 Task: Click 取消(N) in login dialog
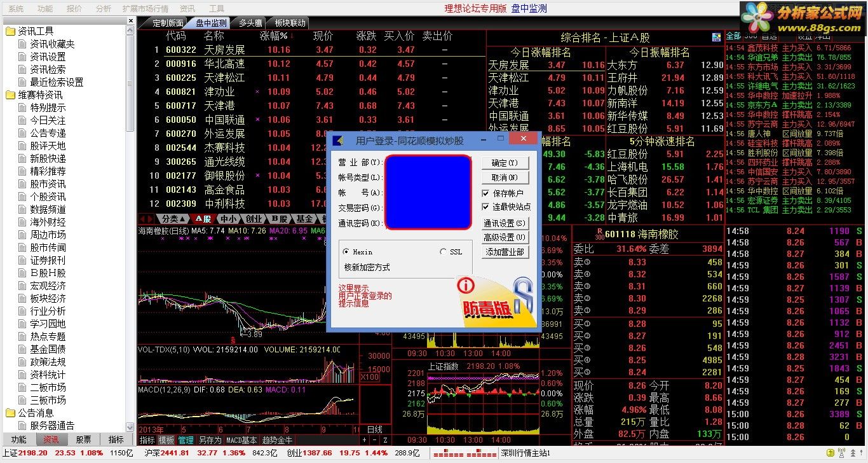[x=505, y=177]
